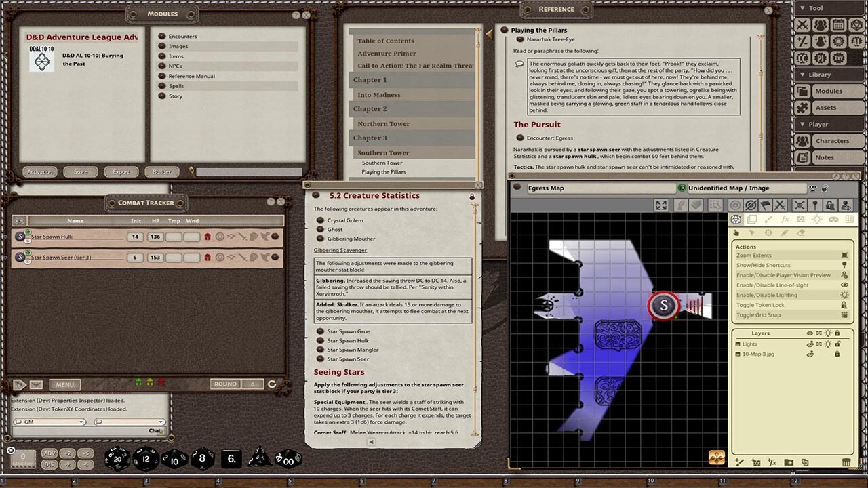The width and height of the screenshot is (868, 488).
Task: Open the lighting lightbulb tab on the map panel
Action: click(818, 220)
